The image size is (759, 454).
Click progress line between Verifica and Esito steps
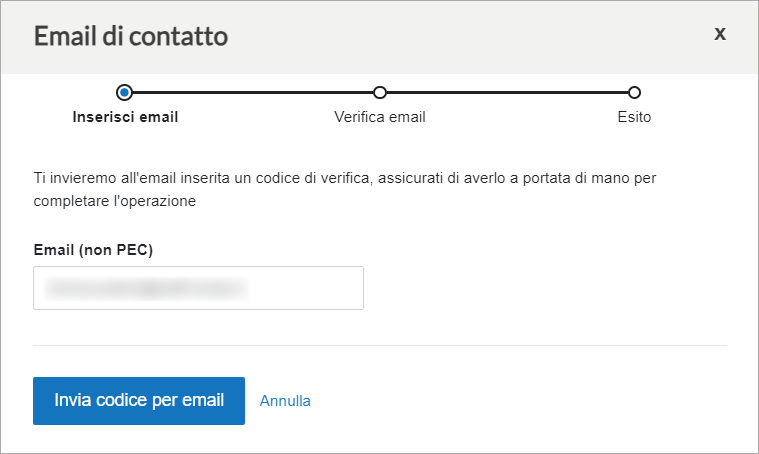pyautogui.click(x=507, y=92)
